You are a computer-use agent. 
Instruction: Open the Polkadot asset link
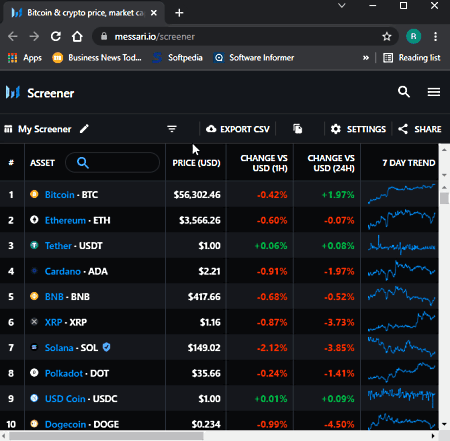tap(64, 373)
